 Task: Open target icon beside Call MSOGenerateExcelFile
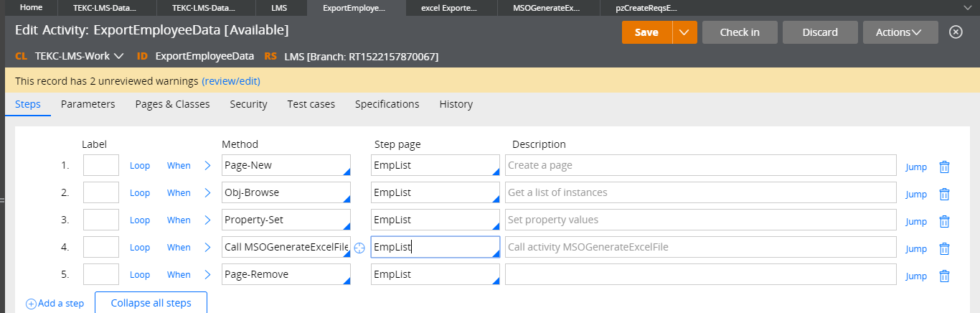point(360,248)
